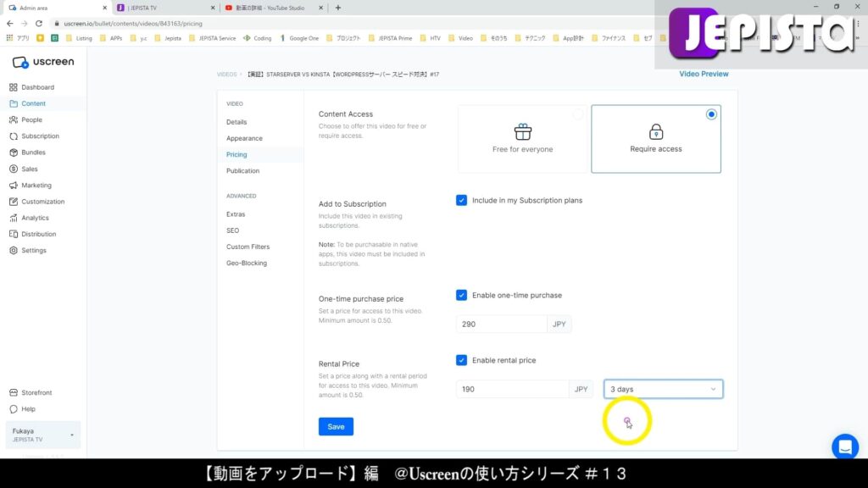Expand the Fukaya account menu
This screenshot has height=488, width=868.
[x=42, y=435]
